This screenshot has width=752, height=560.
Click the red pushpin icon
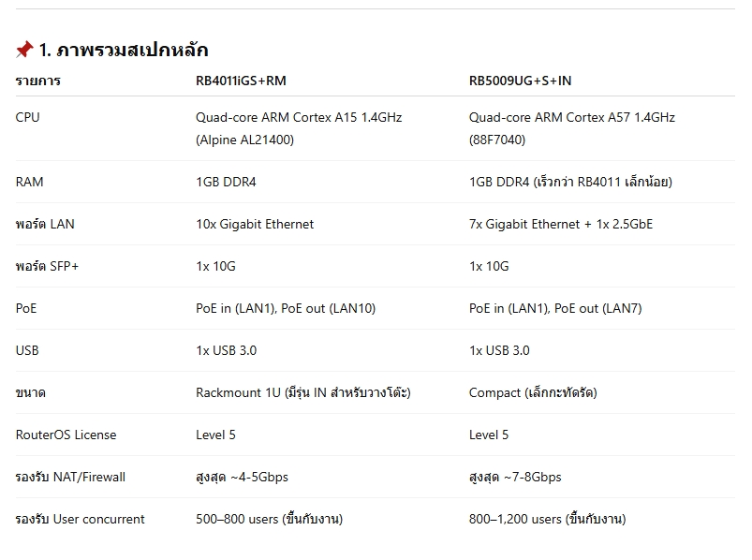pyautogui.click(x=24, y=50)
